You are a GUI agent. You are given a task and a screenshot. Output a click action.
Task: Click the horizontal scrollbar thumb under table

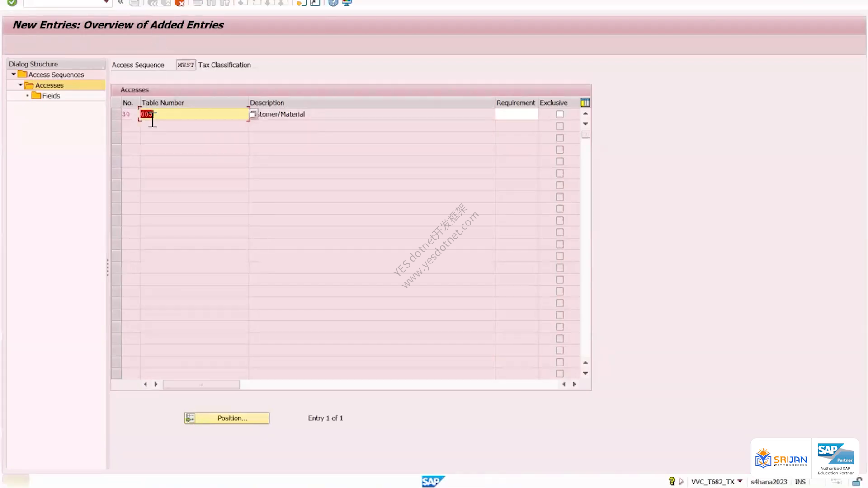[201, 385]
